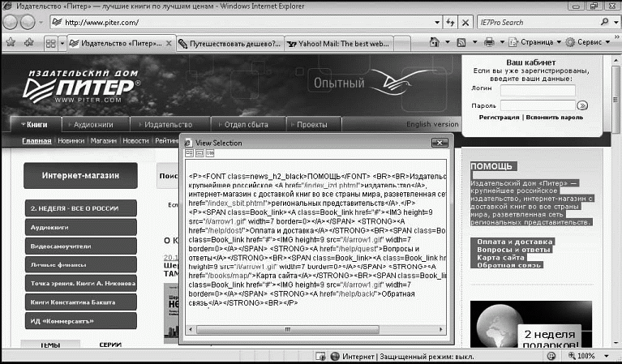Click the Print icon in command bar
The image size is (622, 364).
point(489,42)
